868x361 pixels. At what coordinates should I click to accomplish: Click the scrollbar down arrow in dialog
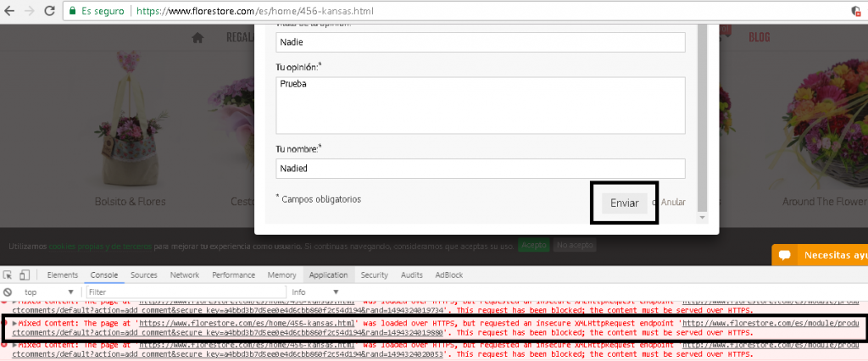[x=702, y=218]
